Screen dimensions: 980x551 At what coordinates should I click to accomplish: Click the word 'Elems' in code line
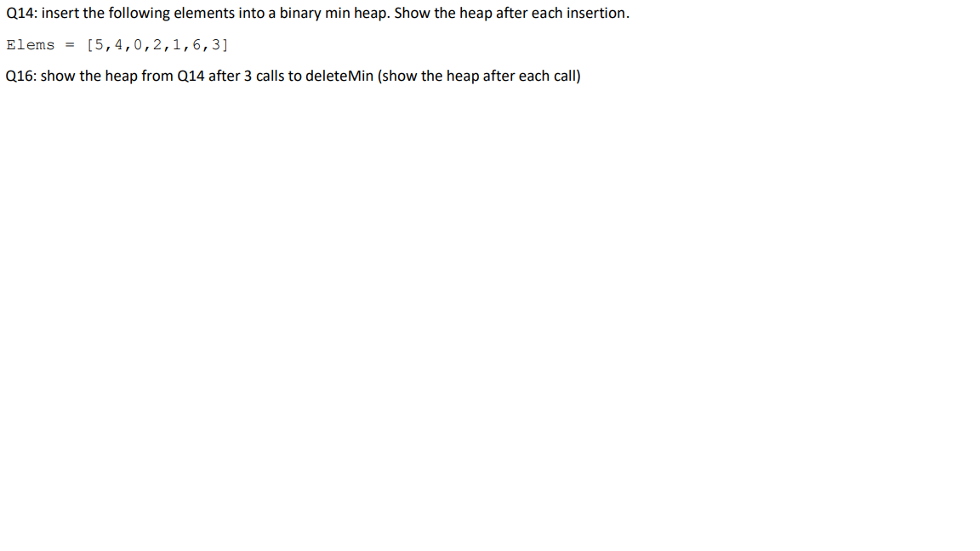(31, 45)
